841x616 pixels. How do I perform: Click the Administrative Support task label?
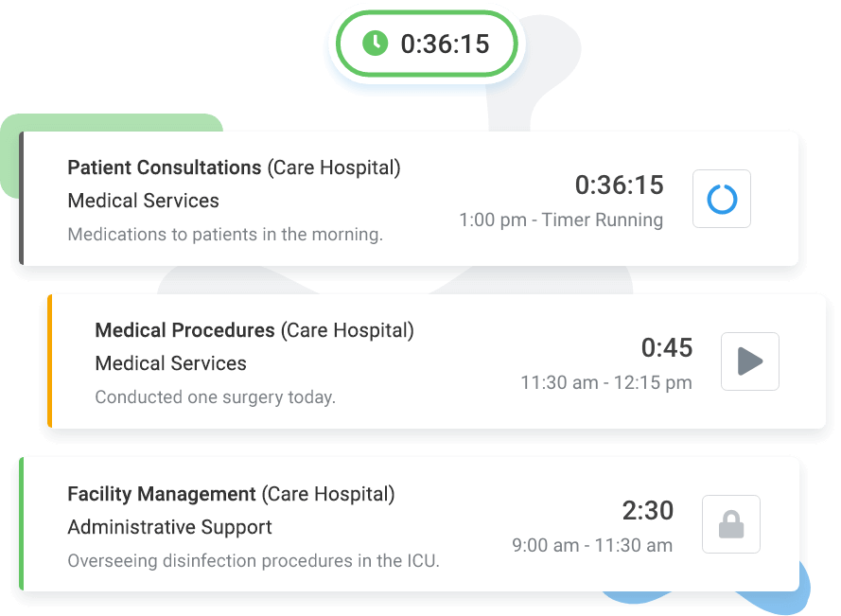(x=170, y=527)
